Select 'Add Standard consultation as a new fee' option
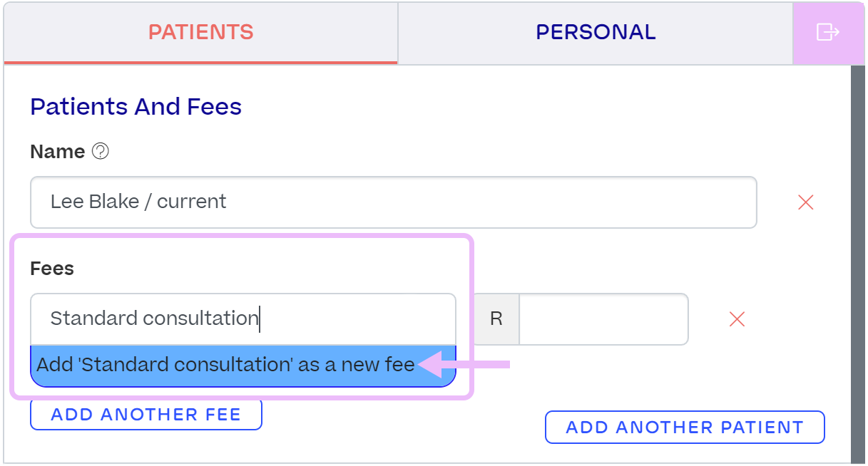 (243, 366)
